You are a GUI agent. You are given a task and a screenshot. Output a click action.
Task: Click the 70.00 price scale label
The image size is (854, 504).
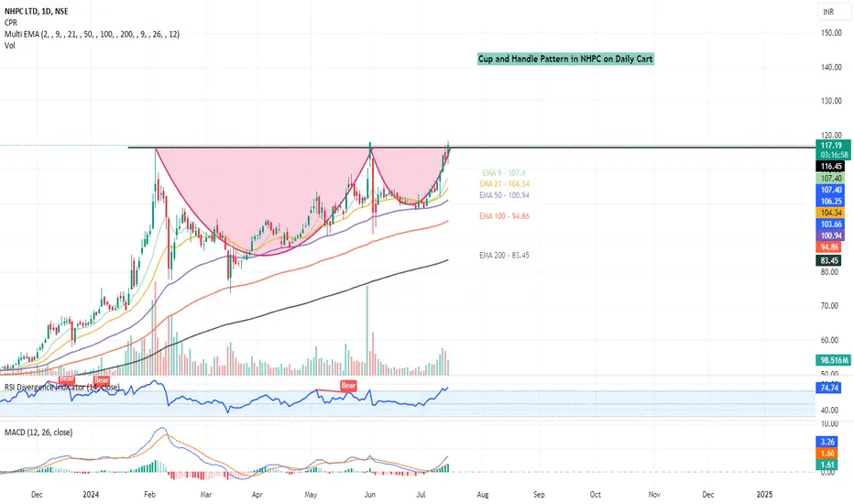tap(831, 306)
